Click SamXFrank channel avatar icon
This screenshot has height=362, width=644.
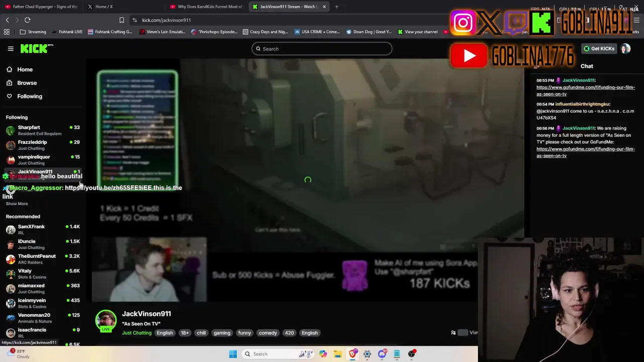(11, 230)
